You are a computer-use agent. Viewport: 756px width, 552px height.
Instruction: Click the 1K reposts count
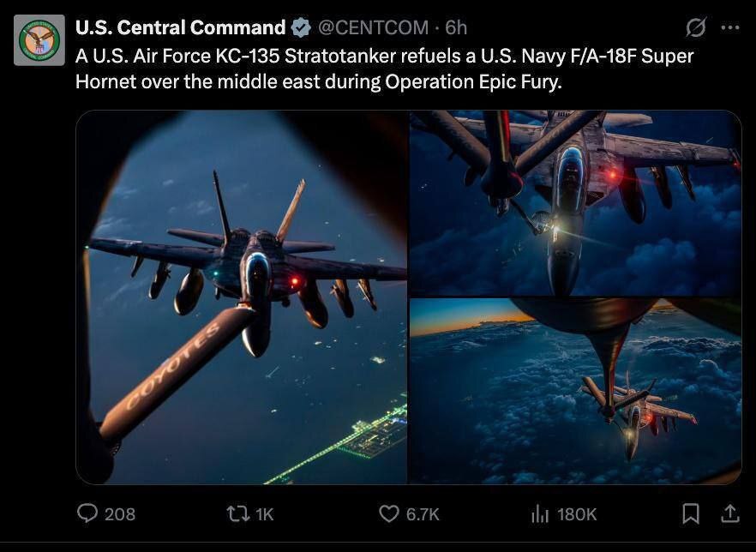(x=264, y=513)
